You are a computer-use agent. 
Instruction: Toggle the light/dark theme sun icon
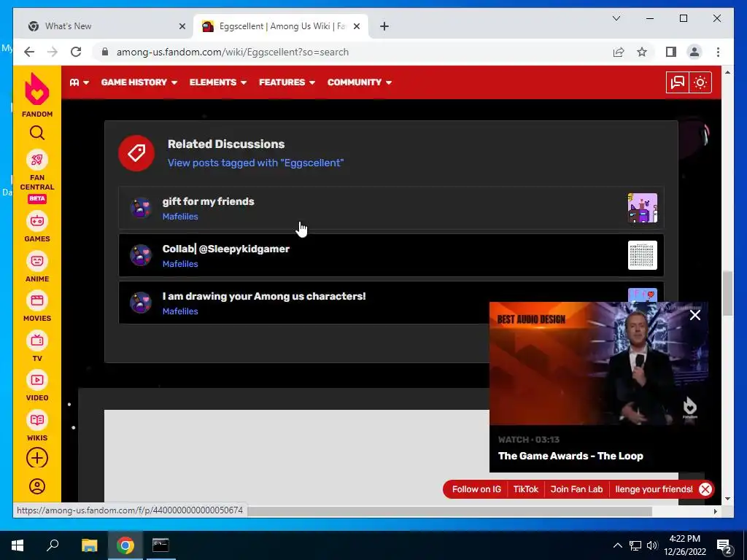[700, 82]
